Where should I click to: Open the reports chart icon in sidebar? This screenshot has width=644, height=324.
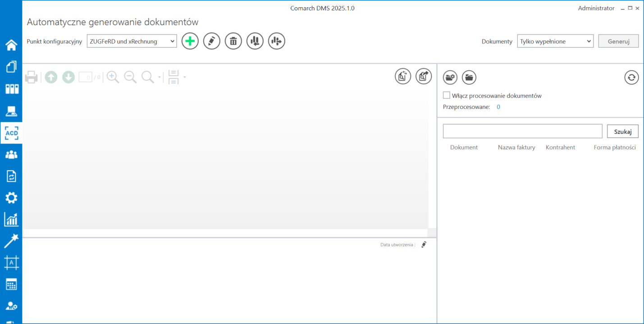click(11, 219)
